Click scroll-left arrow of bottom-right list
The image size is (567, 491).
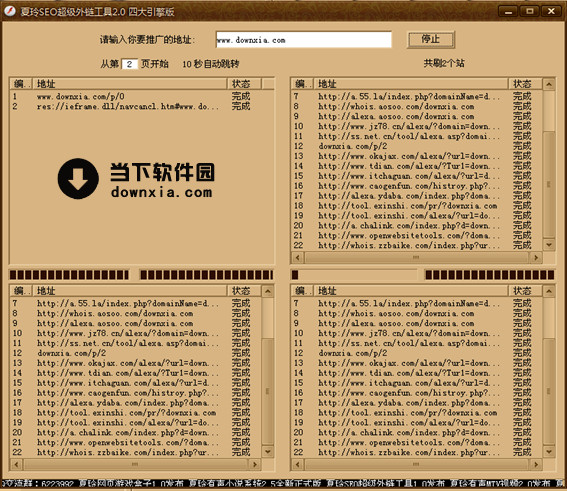tap(297, 464)
